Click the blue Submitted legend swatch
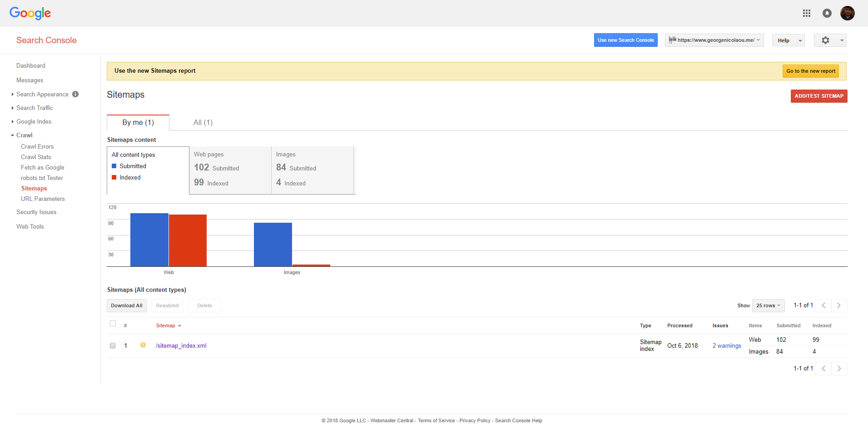 [x=114, y=166]
